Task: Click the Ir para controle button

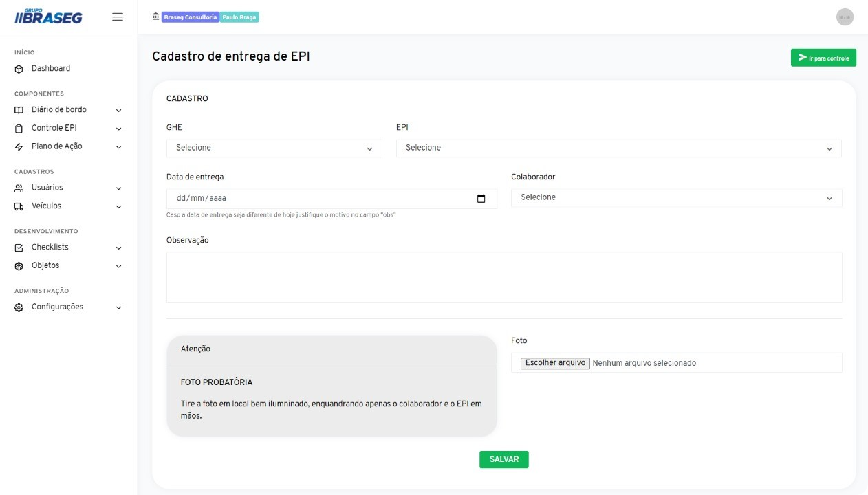Action: [x=823, y=58]
